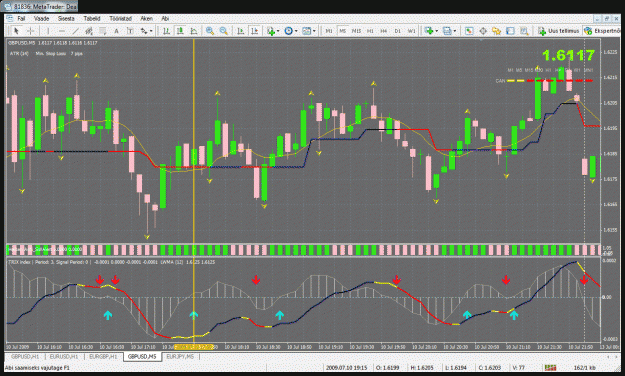Choose the equidistant channel tool
The height and width of the screenshot is (376, 625).
pyautogui.click(x=89, y=31)
